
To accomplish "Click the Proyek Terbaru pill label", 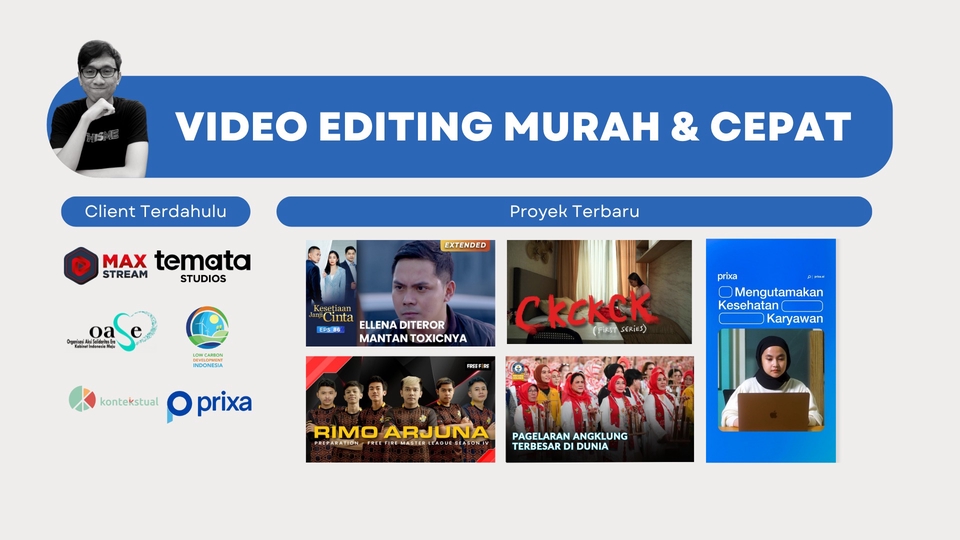I will (x=574, y=211).
